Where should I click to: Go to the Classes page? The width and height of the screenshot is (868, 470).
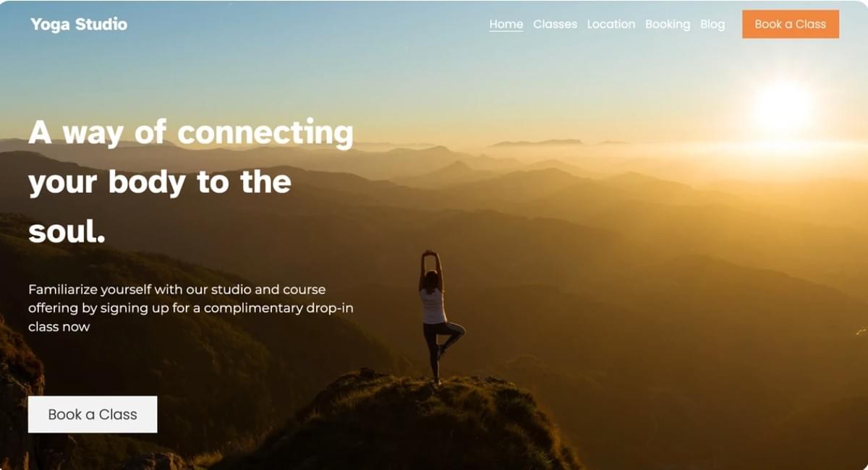point(555,24)
